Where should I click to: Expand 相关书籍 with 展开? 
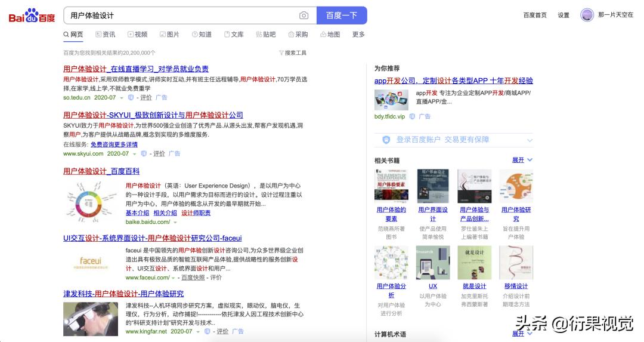(x=522, y=160)
